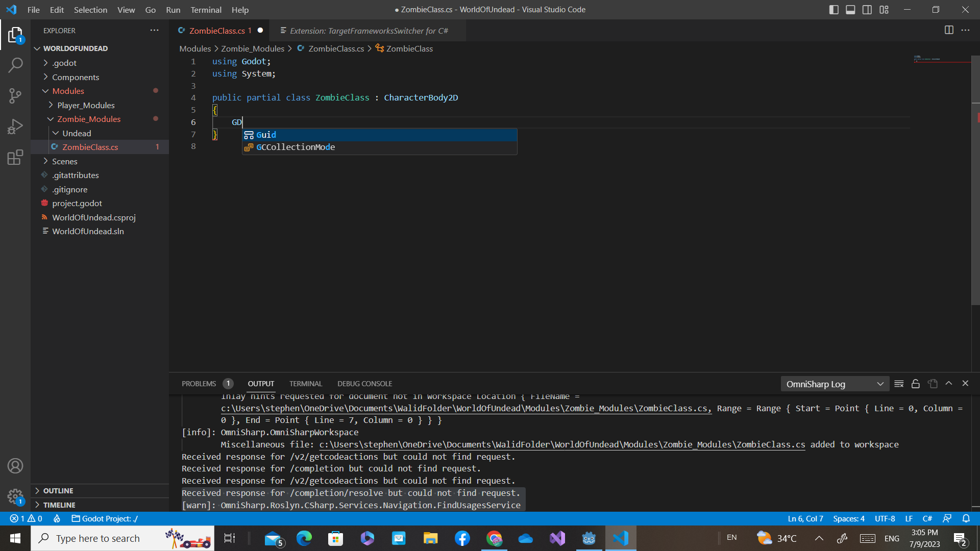Image resolution: width=980 pixels, height=551 pixels.
Task: Open the Manage gear settings icon
Action: click(16, 496)
